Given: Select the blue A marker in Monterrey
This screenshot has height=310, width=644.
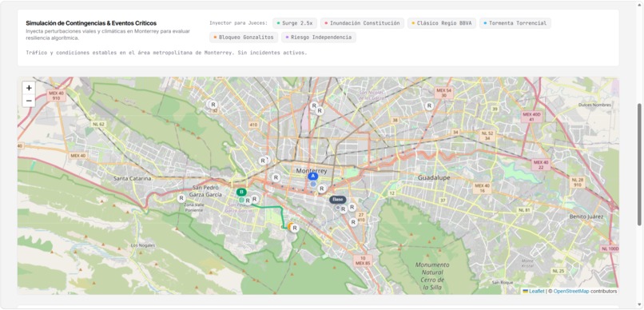Looking at the screenshot, I should [313, 176].
